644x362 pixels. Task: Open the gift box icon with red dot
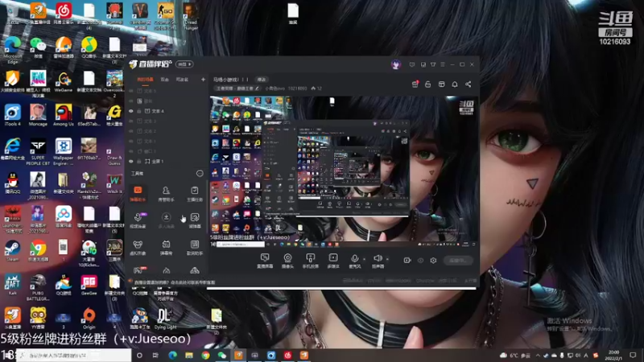click(x=415, y=84)
